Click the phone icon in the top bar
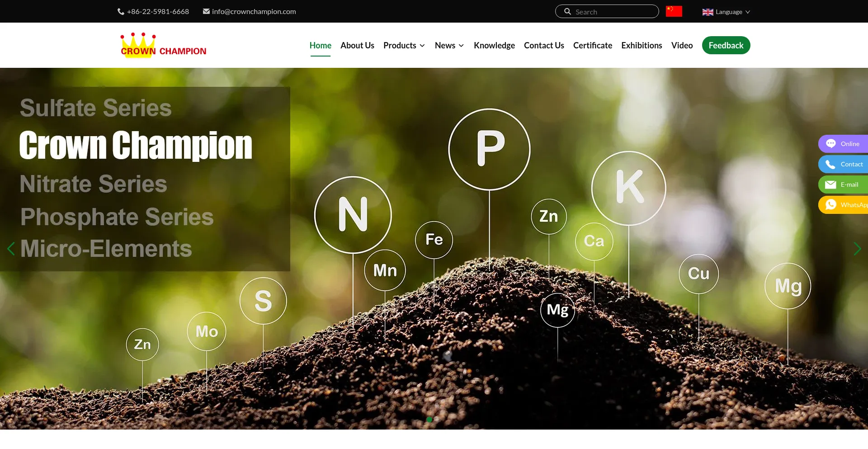The height and width of the screenshot is (449, 868). (x=121, y=12)
